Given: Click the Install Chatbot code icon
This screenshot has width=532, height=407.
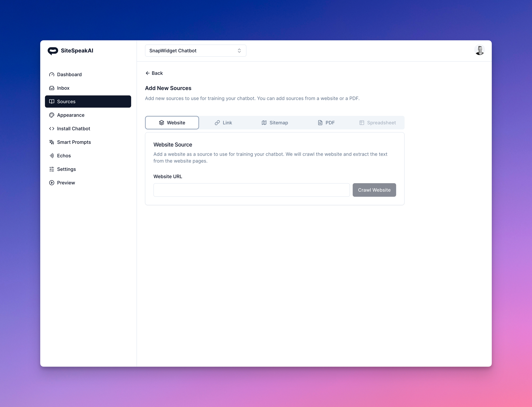Looking at the screenshot, I should click(x=52, y=129).
